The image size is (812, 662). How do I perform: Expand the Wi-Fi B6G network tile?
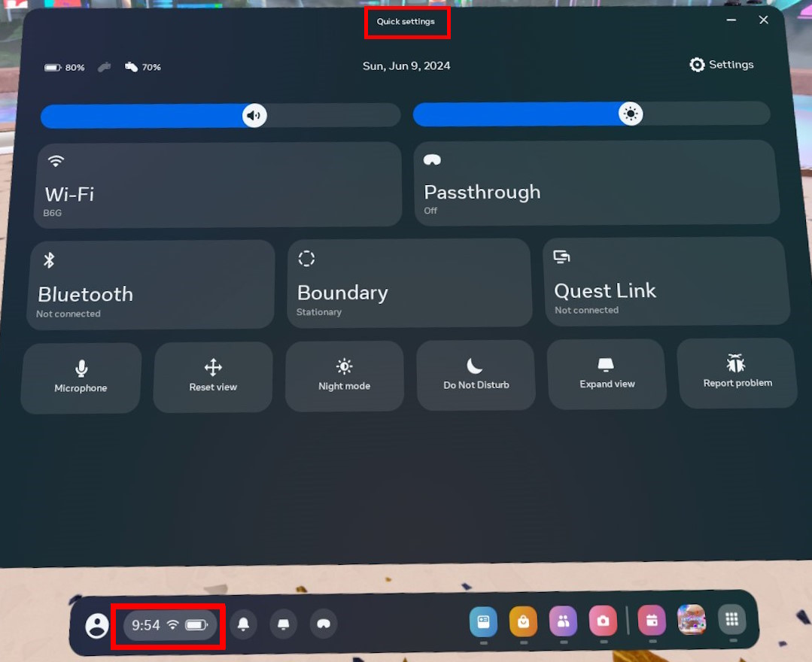[x=218, y=185]
